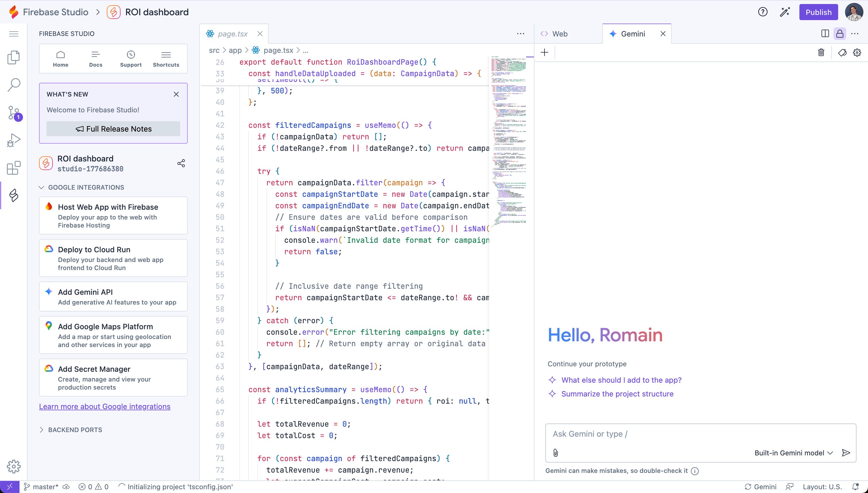Select the Add Secret Manager card
868x493 pixels.
[x=113, y=378]
